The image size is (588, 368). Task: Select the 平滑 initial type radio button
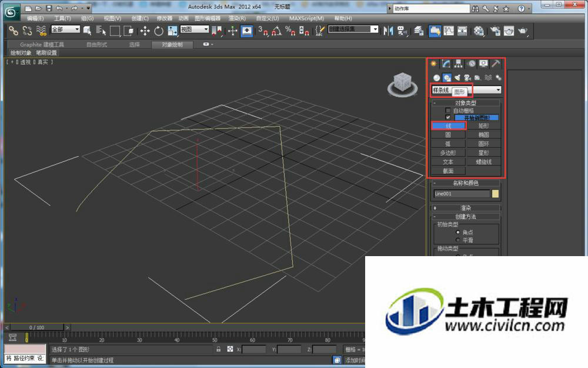point(457,240)
